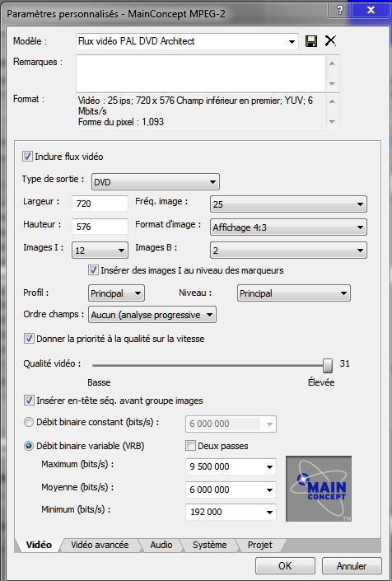Screen dimensions: 392x581
Task: Toggle Insérer des images I au niveau des marqueurs
Action: point(93,270)
